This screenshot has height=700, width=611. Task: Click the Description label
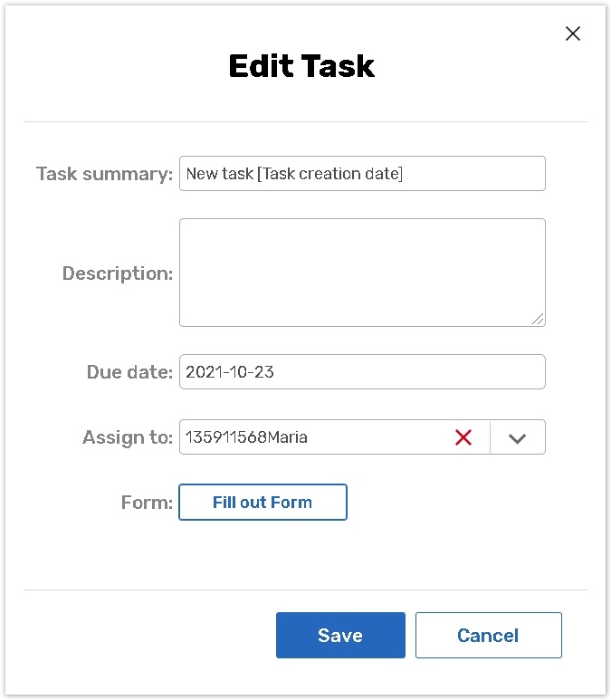[118, 273]
